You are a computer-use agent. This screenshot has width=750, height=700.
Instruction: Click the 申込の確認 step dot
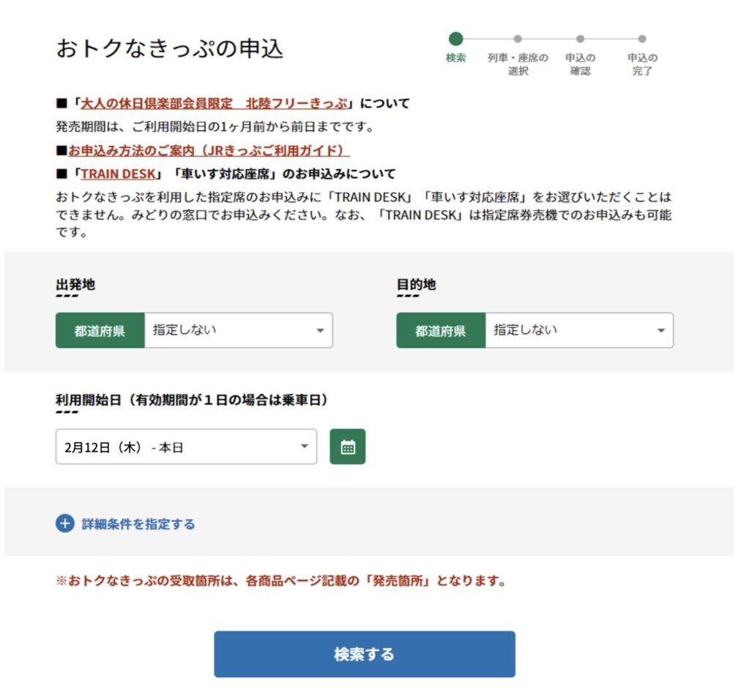(x=580, y=39)
